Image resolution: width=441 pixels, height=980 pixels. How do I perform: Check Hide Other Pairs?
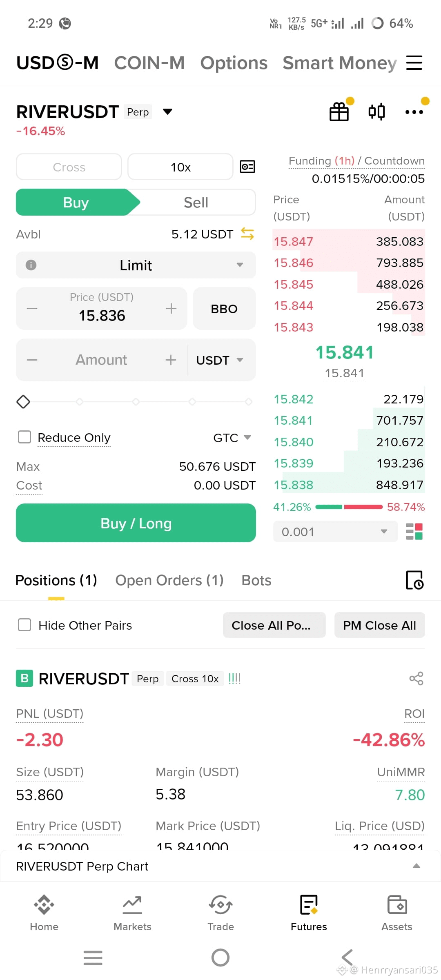tap(24, 625)
